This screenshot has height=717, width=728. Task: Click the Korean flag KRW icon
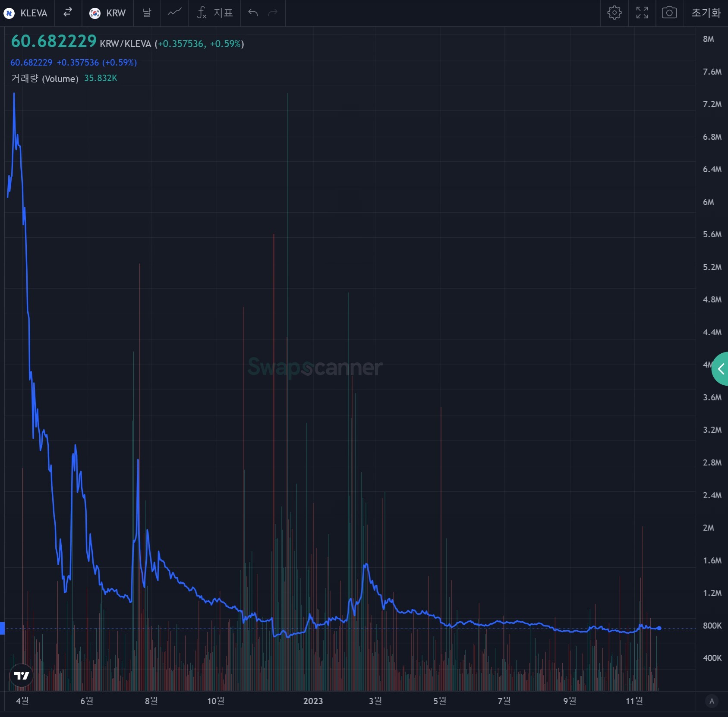click(95, 13)
